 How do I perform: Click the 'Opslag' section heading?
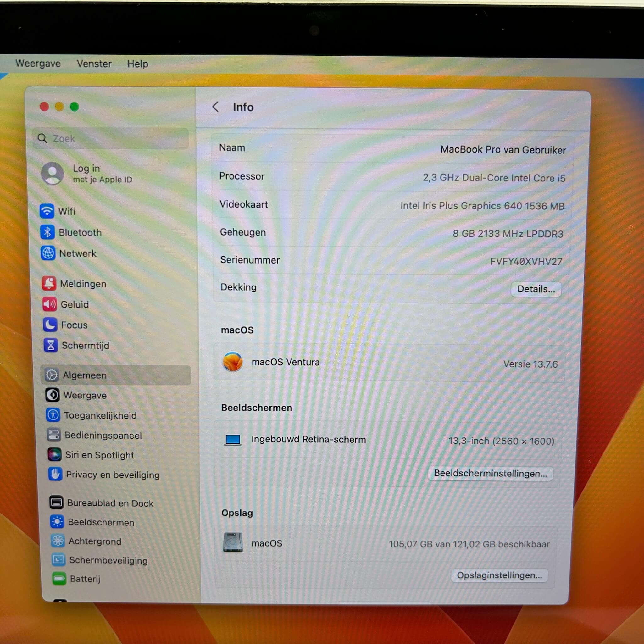pyautogui.click(x=237, y=513)
